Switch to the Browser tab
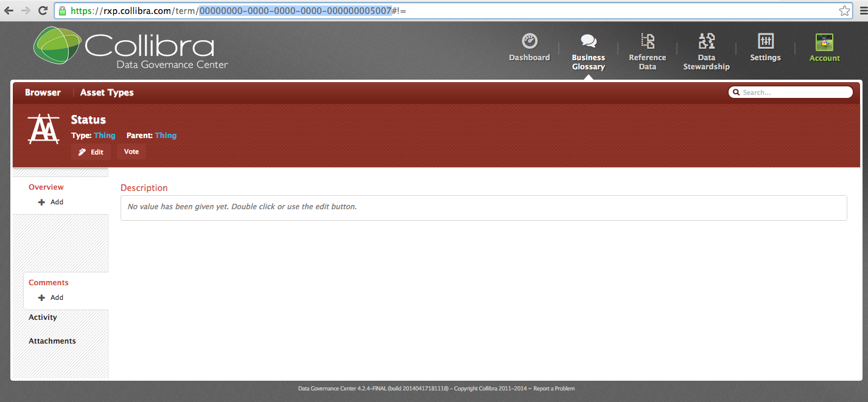868x402 pixels. click(x=43, y=92)
